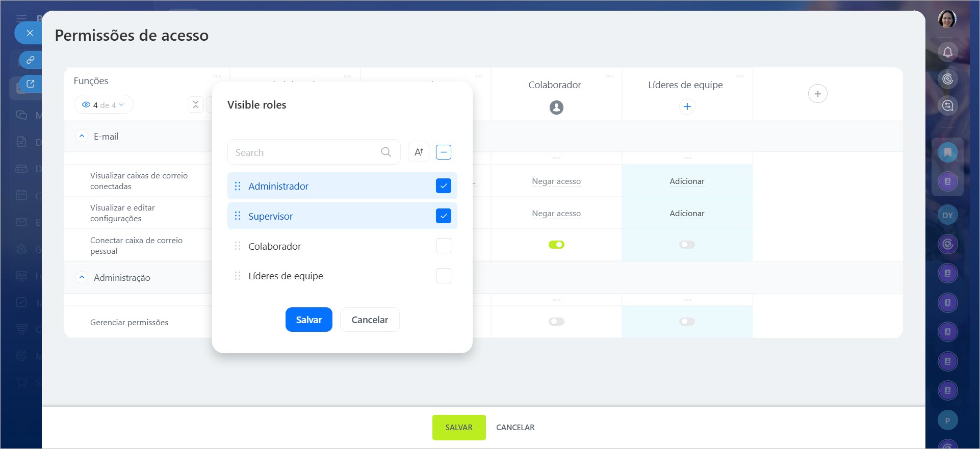This screenshot has height=449, width=980.
Task: Click Cancelar in Visible roles popup
Action: point(370,320)
